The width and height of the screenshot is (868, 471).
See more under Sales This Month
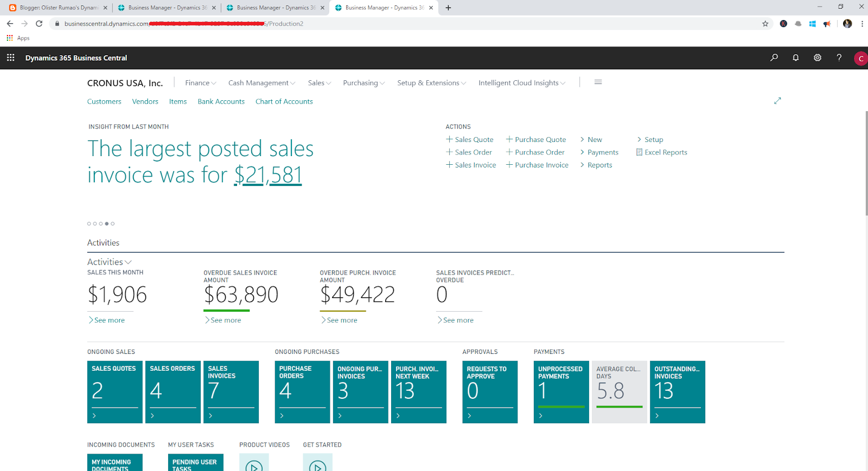[x=107, y=320]
